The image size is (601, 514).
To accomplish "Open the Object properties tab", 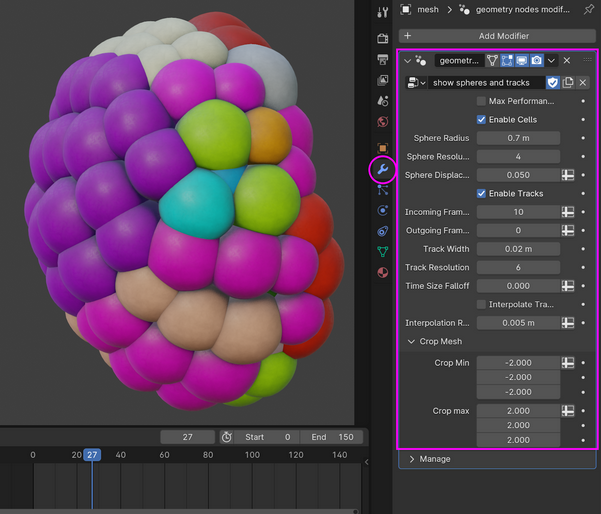I will tap(383, 148).
